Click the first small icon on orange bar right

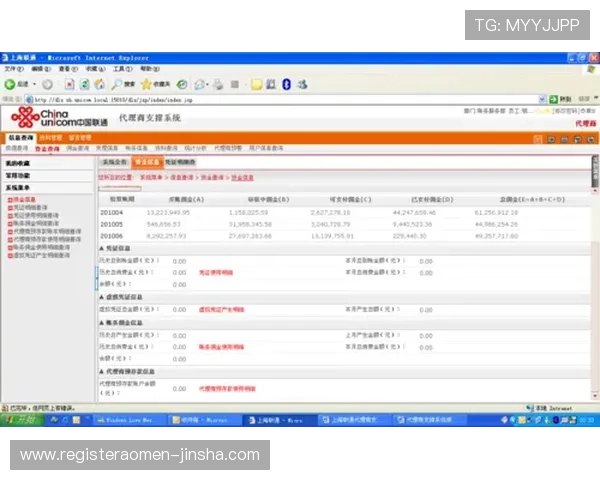(537, 138)
